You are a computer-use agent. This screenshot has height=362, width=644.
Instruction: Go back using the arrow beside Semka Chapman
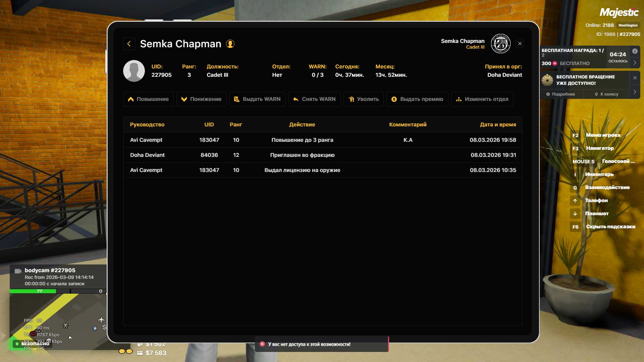pos(129,44)
